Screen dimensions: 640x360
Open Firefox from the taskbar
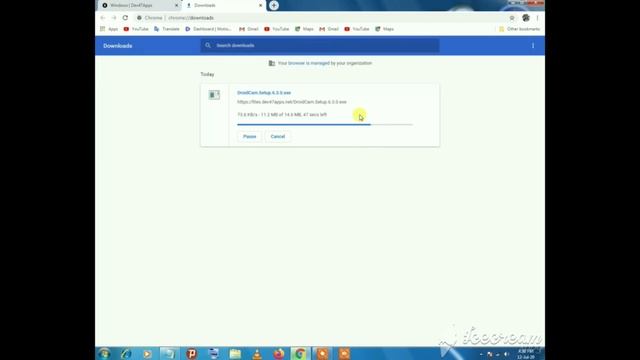click(279, 353)
